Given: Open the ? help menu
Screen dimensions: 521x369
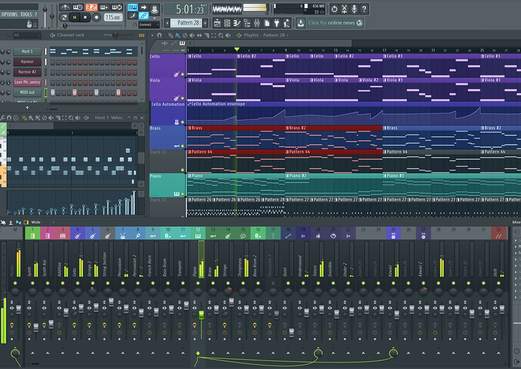Looking at the screenshot, I should 36,14.
